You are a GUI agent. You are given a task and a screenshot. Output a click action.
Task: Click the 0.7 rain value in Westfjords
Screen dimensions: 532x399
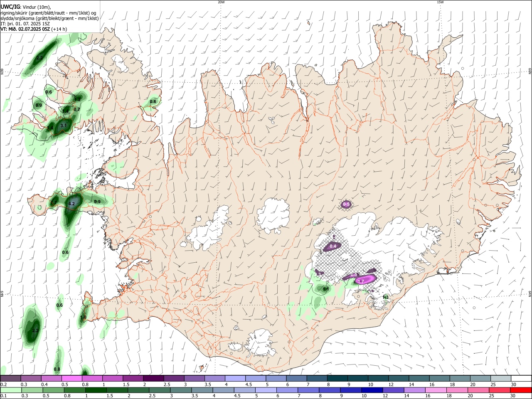77,109
